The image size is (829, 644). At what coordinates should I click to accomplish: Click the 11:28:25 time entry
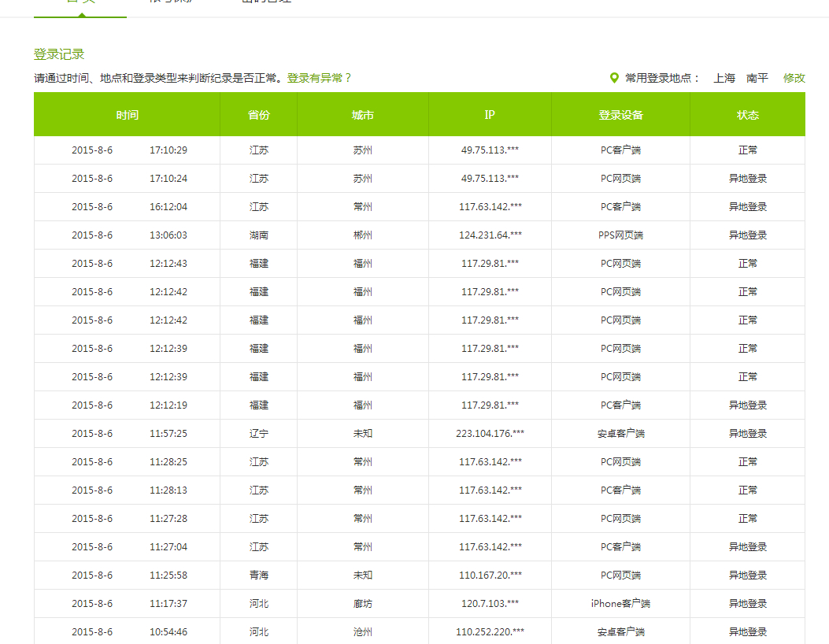(x=168, y=462)
